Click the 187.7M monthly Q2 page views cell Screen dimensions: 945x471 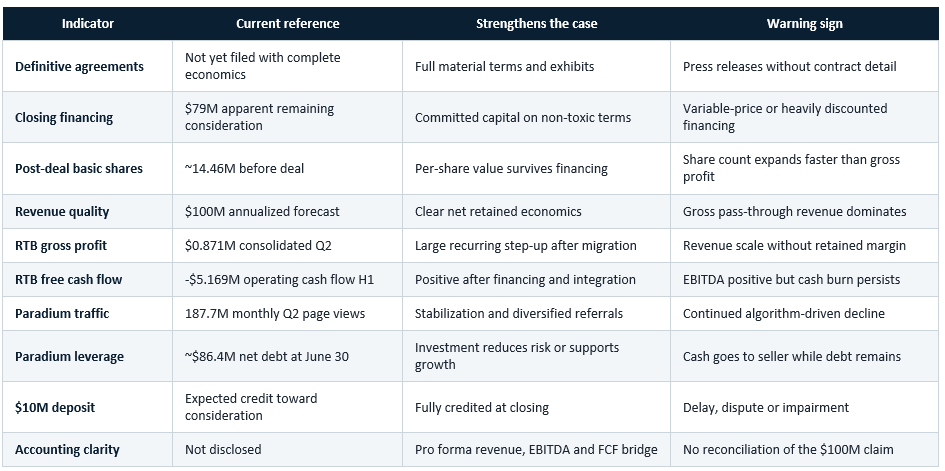pos(275,313)
